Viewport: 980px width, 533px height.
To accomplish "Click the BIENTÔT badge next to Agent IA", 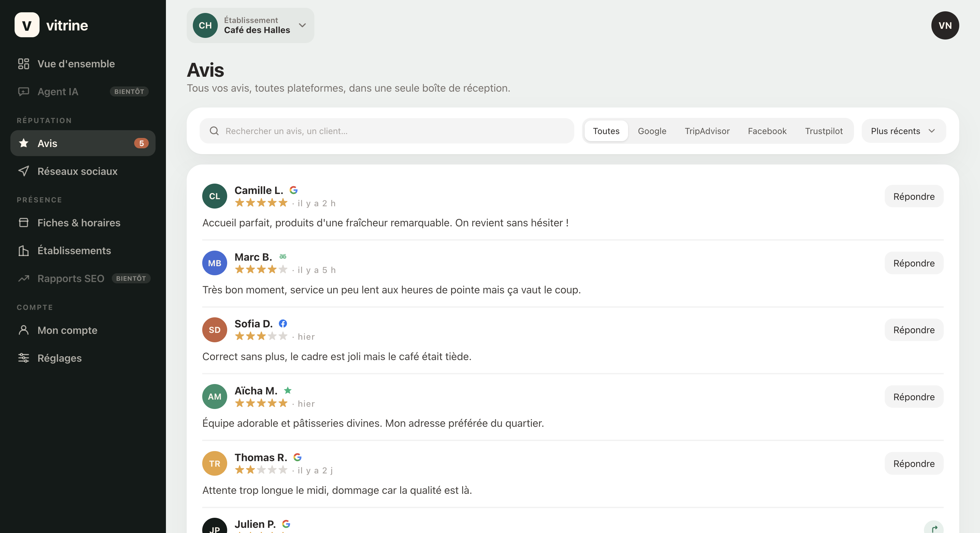I will click(129, 92).
